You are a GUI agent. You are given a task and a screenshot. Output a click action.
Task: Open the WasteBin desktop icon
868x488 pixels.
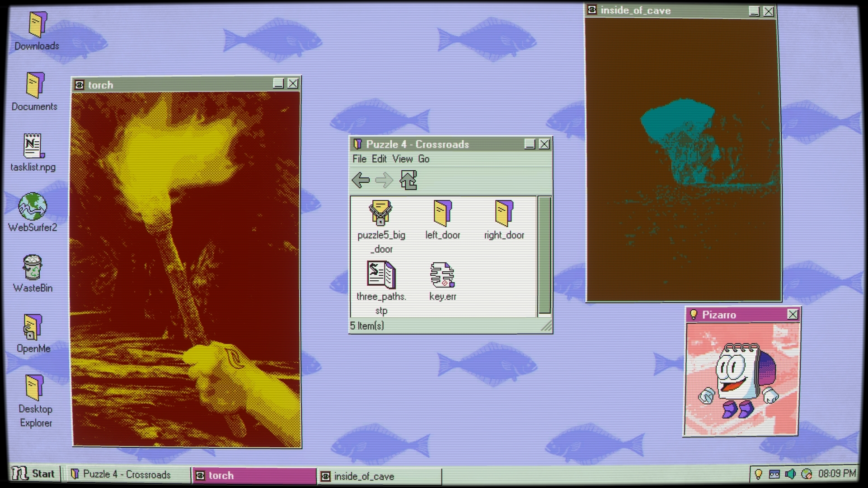[33, 268]
